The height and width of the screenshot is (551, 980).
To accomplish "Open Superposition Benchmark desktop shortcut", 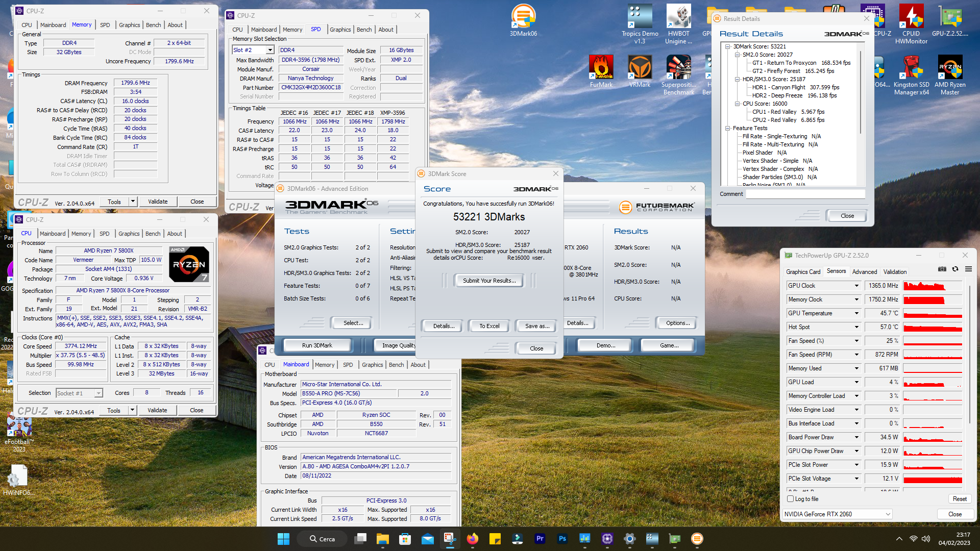I will pos(678,75).
